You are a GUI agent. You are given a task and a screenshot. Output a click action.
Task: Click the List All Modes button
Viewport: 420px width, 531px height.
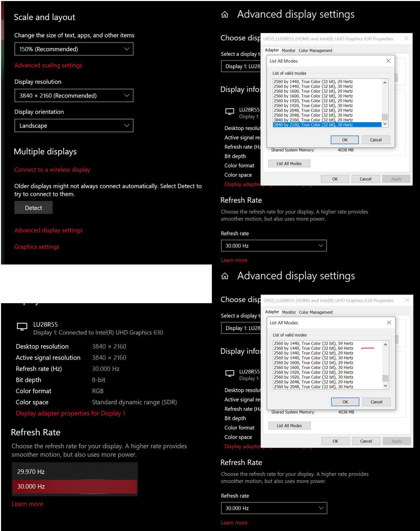click(289, 163)
